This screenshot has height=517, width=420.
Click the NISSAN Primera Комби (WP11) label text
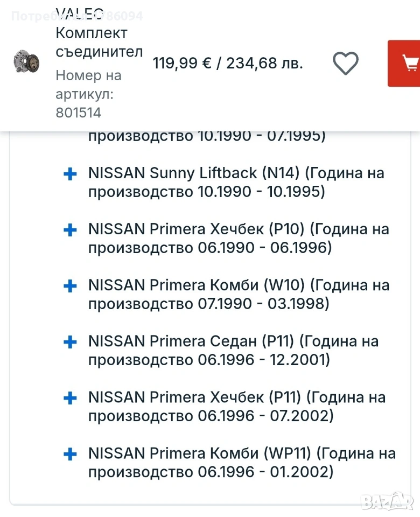point(241,463)
